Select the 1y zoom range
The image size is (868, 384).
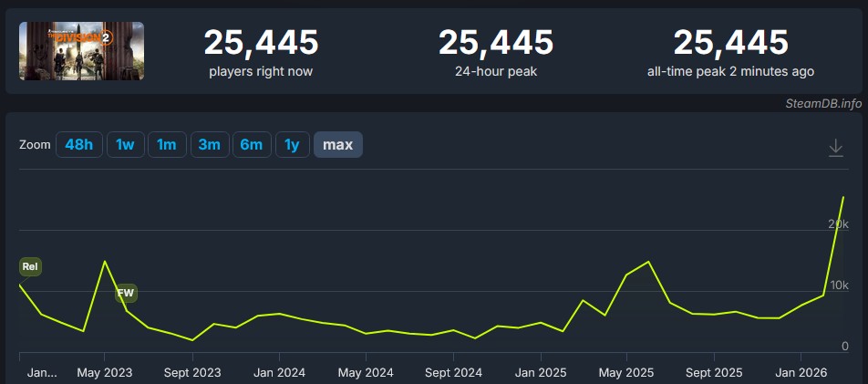pyautogui.click(x=292, y=145)
